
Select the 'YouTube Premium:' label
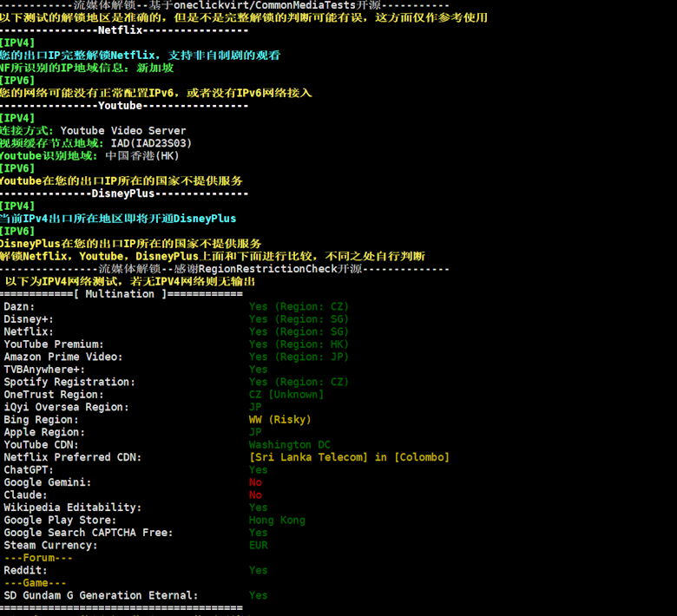pos(54,344)
